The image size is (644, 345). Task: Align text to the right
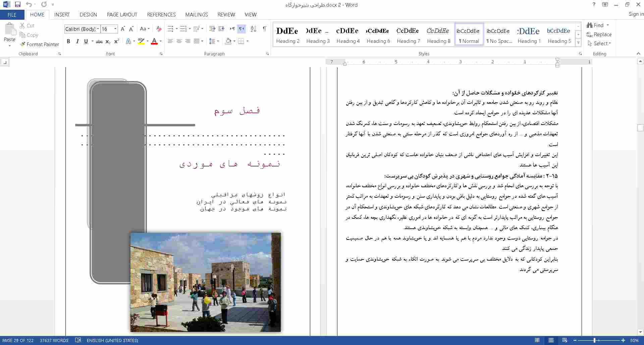188,41
